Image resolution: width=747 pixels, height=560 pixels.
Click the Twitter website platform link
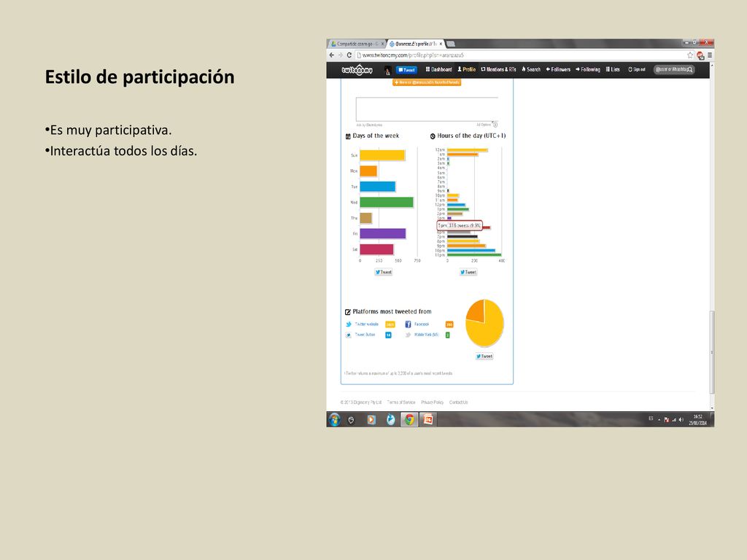pos(367,324)
